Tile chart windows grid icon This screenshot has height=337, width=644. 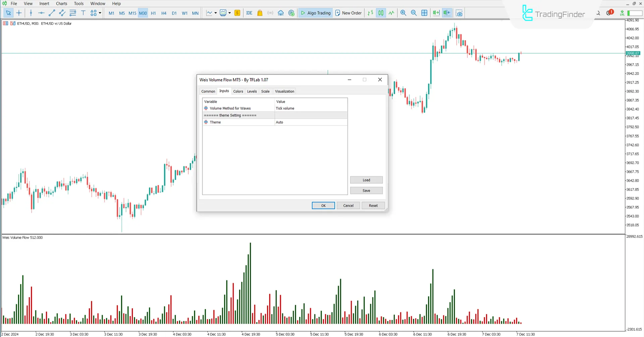tap(424, 13)
